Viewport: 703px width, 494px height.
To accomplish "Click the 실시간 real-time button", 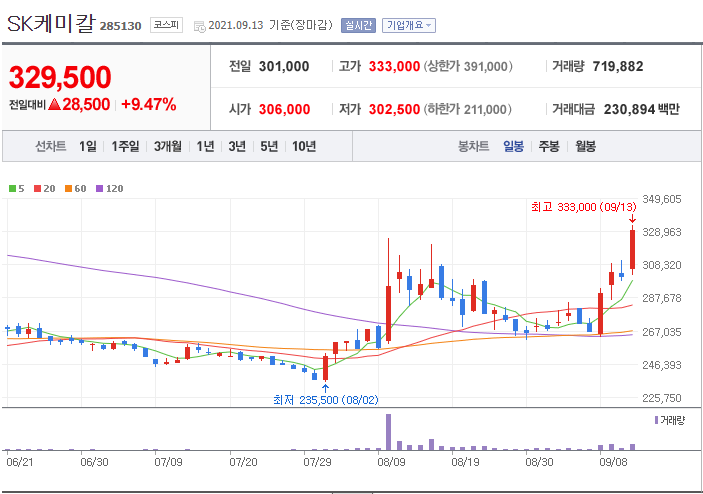I will tap(358, 26).
